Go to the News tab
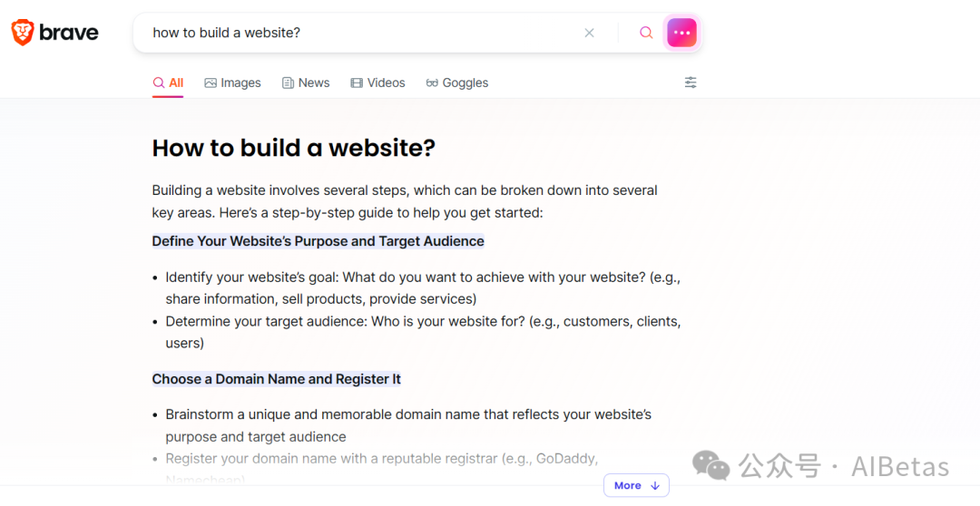The width and height of the screenshot is (980, 506). click(x=306, y=83)
